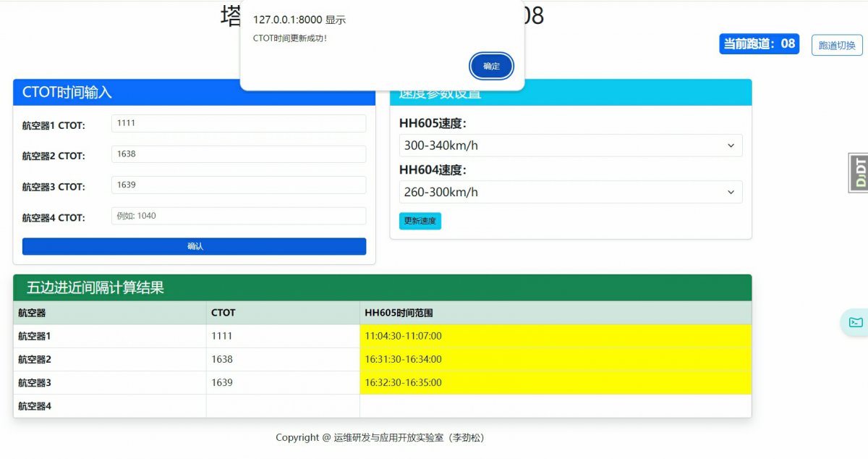Screen dimensions: 868x459
Task: Click the CTOT时间输入 panel header
Action: pos(194,91)
